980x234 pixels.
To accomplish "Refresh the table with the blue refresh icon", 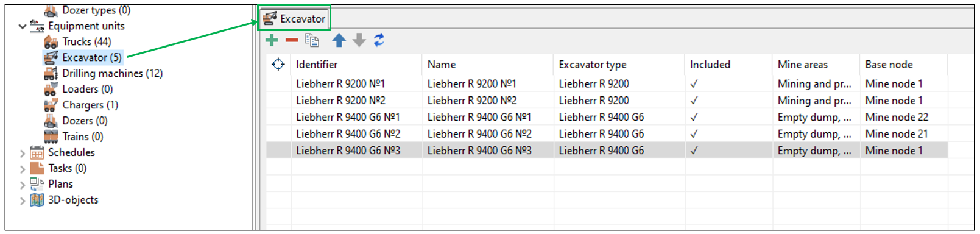I will [x=379, y=40].
